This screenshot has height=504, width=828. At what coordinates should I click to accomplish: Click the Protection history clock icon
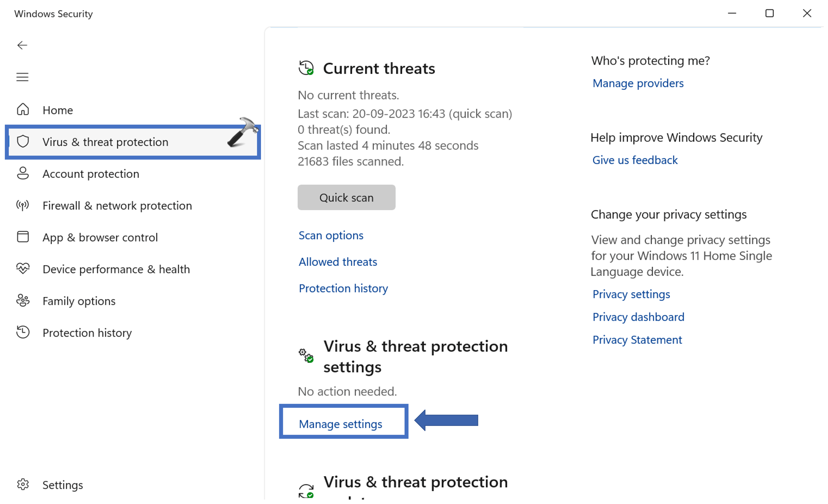click(22, 332)
